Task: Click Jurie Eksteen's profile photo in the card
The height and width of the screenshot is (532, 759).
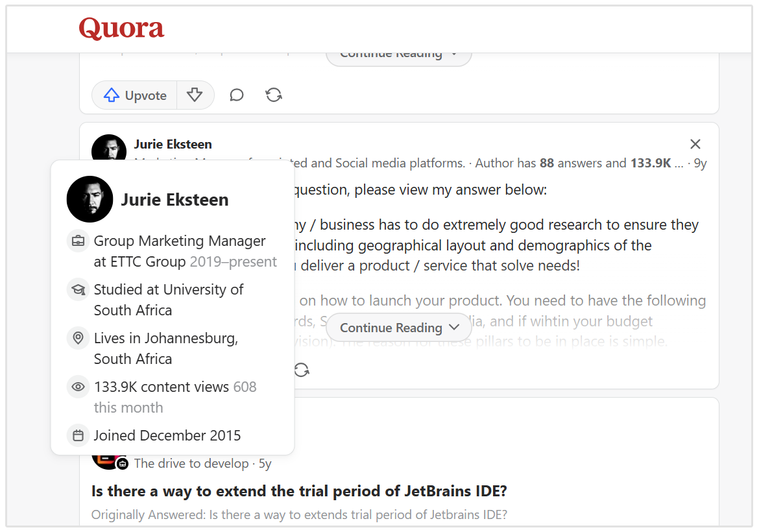Action: [x=90, y=199]
